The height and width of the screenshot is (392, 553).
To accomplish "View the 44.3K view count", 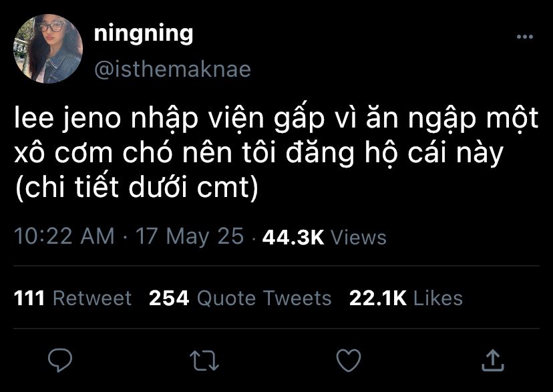I will 293,238.
